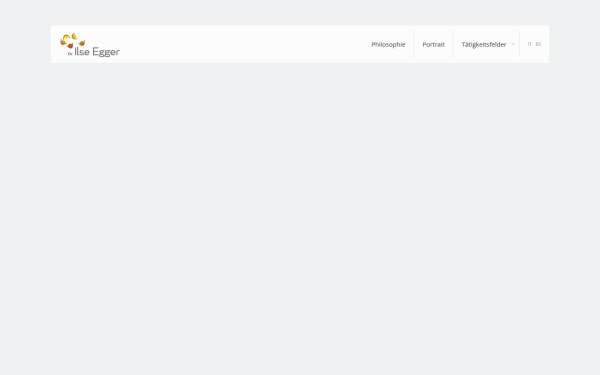Click the small Dr. prefix in the logo
Screen dimensions: 600x375
pos(70,54)
